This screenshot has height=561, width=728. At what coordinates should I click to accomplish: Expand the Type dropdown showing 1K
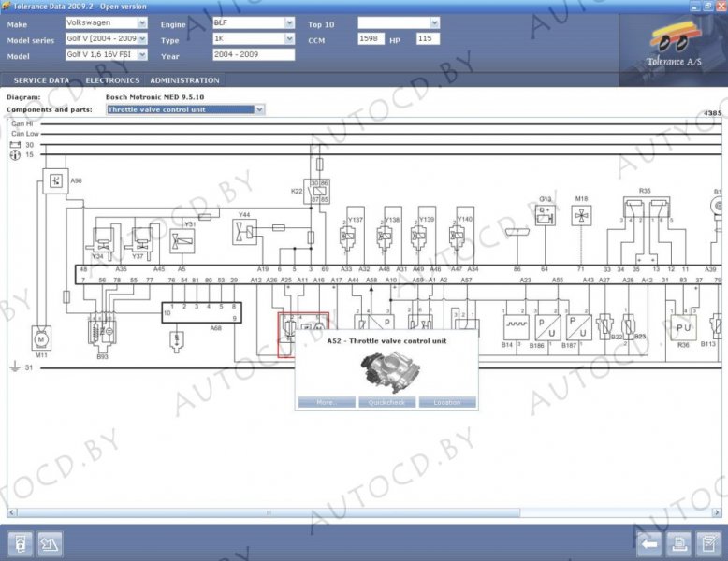click(254, 38)
